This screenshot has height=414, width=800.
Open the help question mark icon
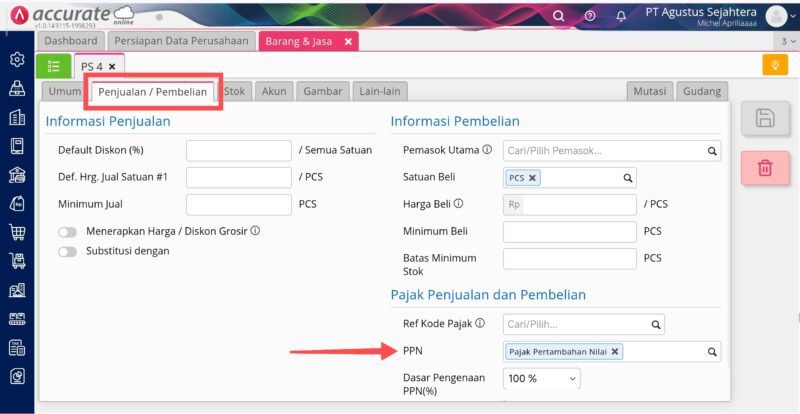click(590, 16)
